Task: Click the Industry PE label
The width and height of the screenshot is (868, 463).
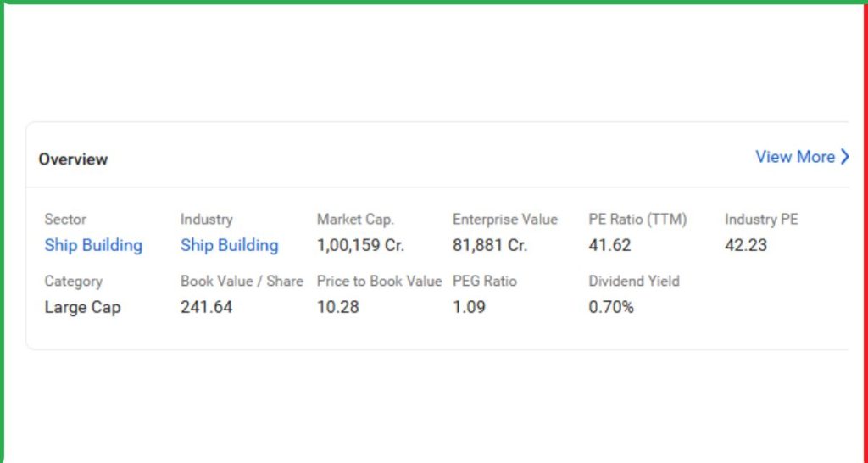Action: pos(761,220)
